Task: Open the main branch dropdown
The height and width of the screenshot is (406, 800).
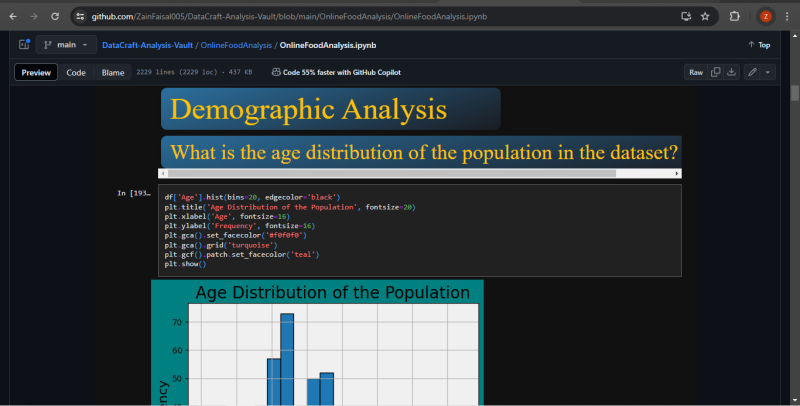Action: coord(65,45)
